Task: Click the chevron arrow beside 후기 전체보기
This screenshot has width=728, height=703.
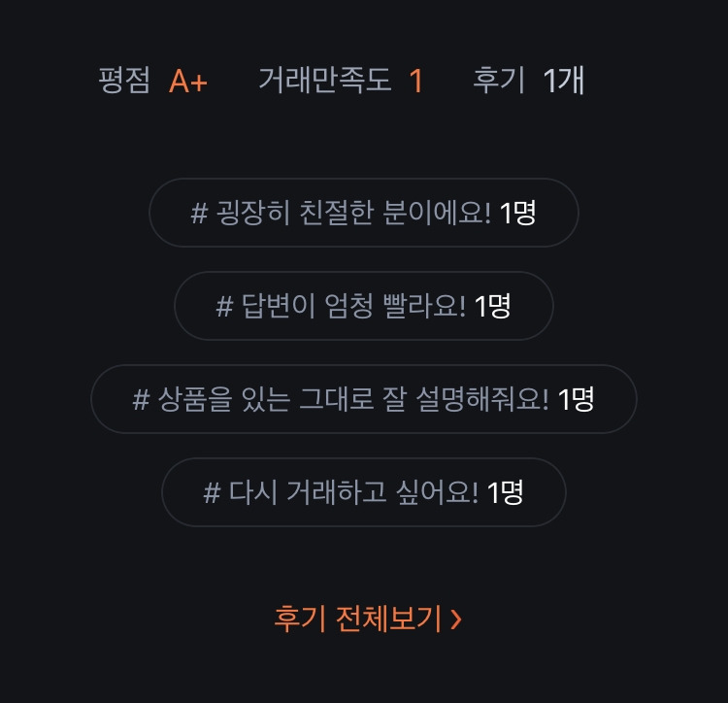Action: [x=456, y=619]
